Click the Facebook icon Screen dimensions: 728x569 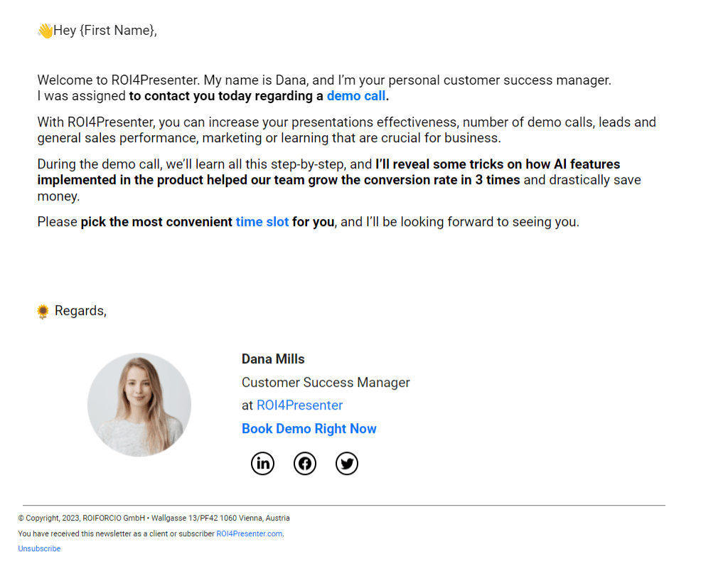point(304,463)
